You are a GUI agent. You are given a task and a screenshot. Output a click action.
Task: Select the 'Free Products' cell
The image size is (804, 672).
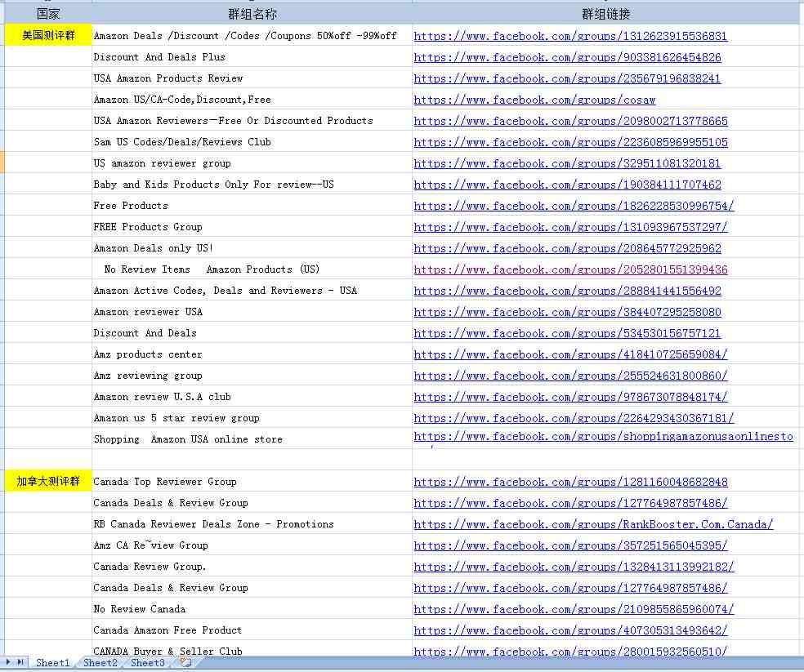[x=252, y=206]
